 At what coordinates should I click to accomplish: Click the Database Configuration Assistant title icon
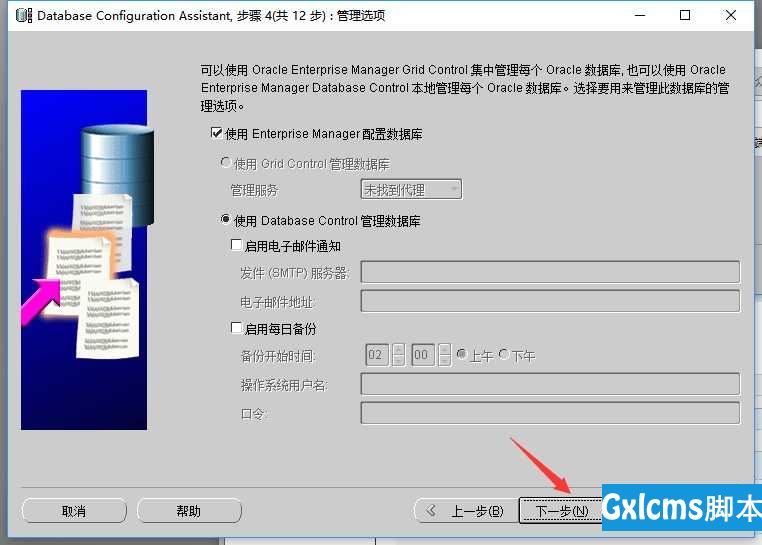coord(24,16)
